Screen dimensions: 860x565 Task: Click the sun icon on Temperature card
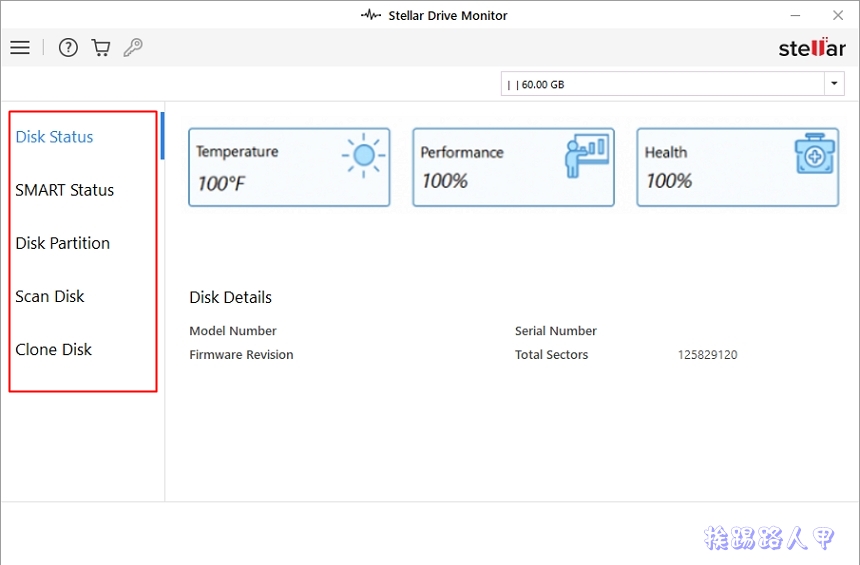pos(363,156)
